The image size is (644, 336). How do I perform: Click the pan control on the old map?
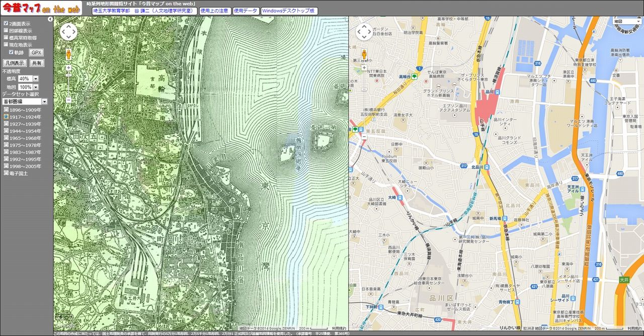click(x=68, y=32)
